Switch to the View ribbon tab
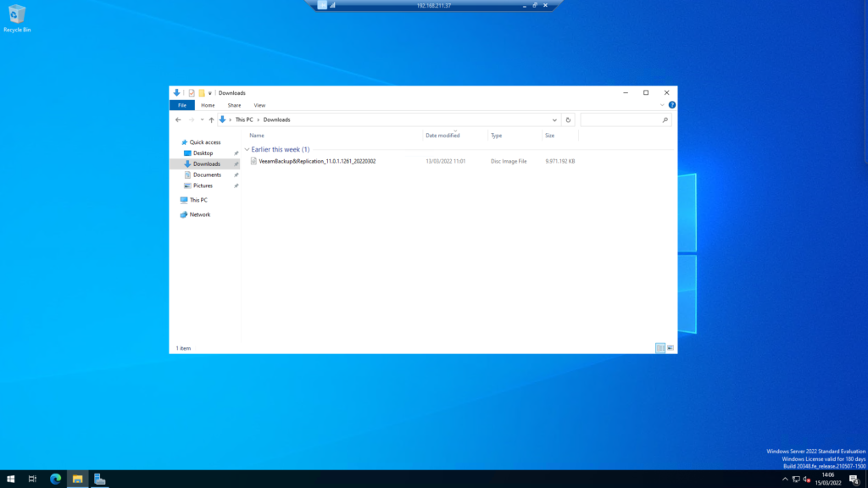This screenshot has width=868, height=488. point(259,105)
